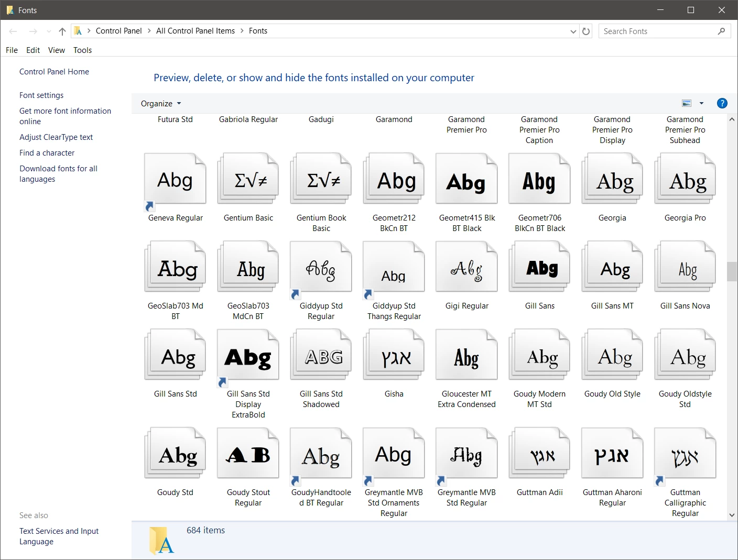
Task: Open Font settings link
Action: (41, 95)
